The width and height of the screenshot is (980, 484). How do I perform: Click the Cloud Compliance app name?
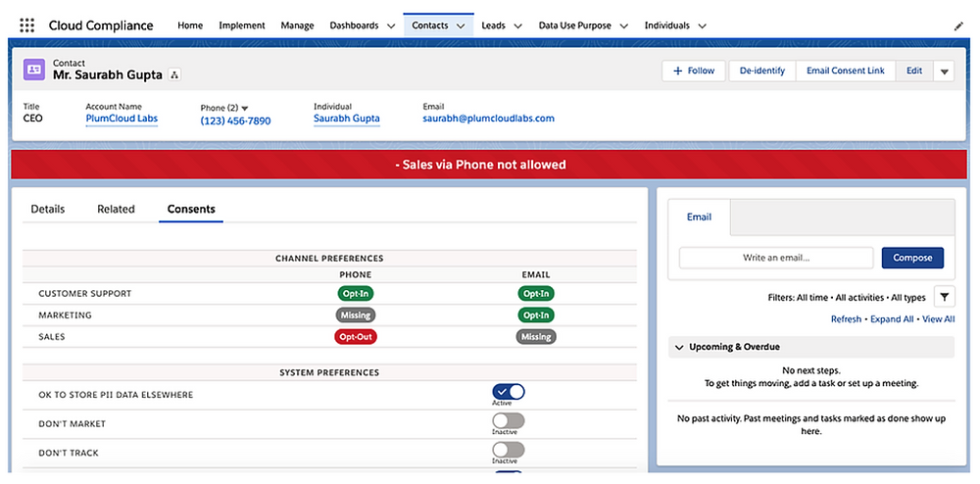coord(101,25)
